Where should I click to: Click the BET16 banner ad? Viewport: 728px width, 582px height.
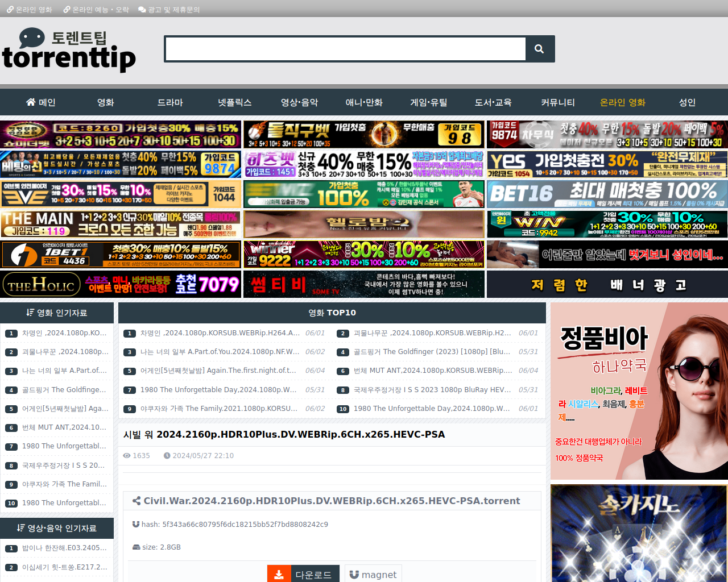(x=607, y=194)
